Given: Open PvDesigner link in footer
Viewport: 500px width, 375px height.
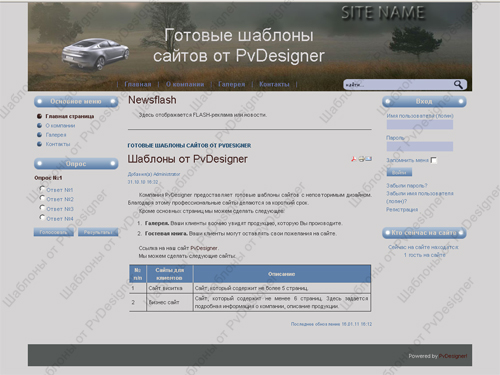Looking at the screenshot, I should [x=453, y=356].
